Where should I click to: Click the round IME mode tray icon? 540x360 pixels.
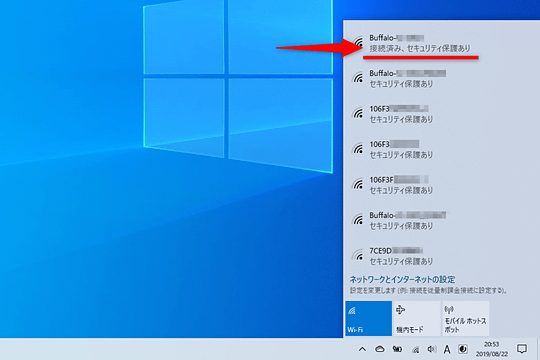(x=463, y=349)
